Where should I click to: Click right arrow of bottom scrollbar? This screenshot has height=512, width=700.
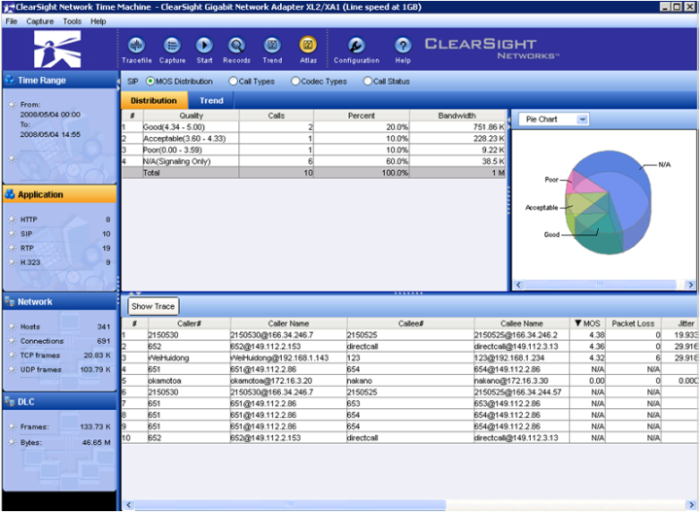[x=691, y=504]
